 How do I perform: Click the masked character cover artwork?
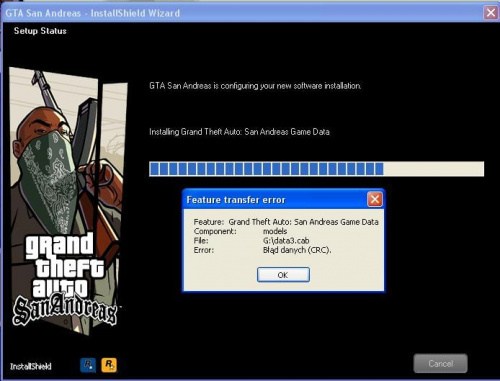67,200
